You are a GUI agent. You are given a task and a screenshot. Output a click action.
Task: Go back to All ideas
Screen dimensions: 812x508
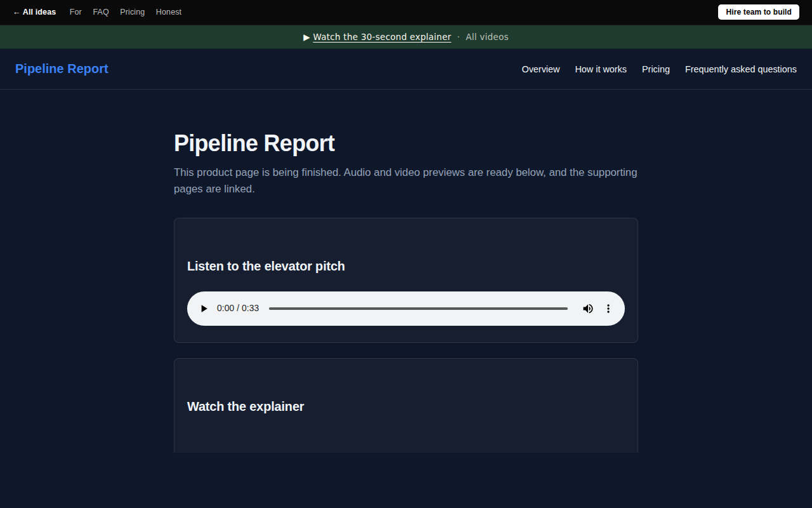pos(34,12)
